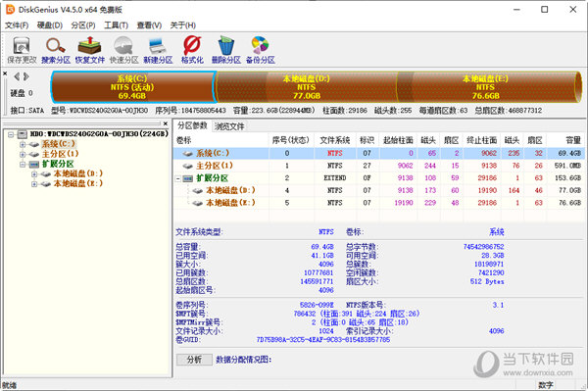This screenshot has width=588, height=391.
Task: Click drive icon of 本地磁盘(D:) table row
Action: (x=198, y=191)
